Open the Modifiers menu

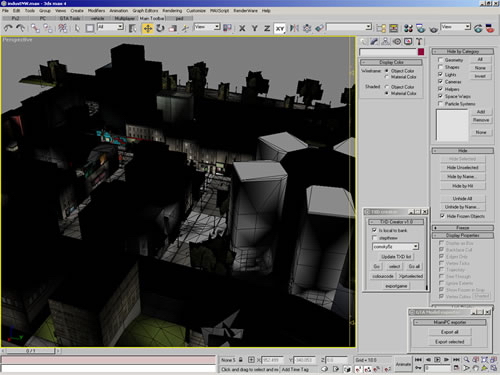coord(96,11)
